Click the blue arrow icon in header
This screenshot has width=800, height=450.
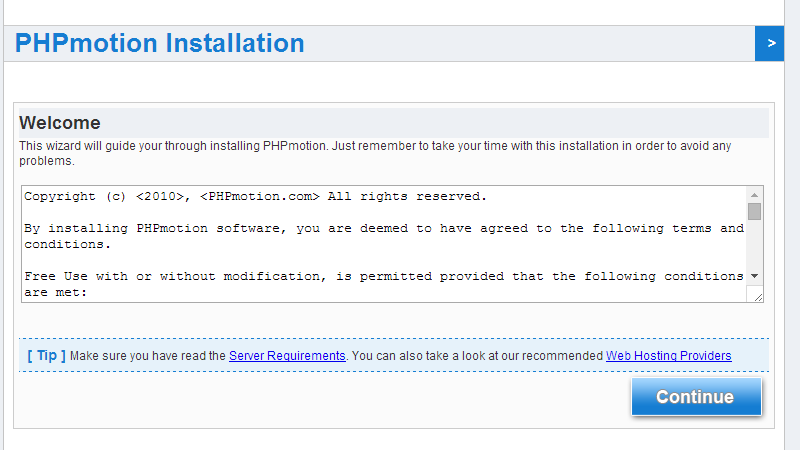769,43
